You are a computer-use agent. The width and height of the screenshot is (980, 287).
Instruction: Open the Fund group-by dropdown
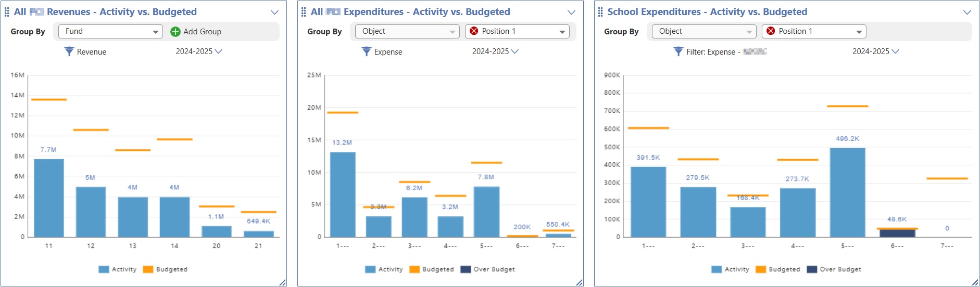(110, 32)
